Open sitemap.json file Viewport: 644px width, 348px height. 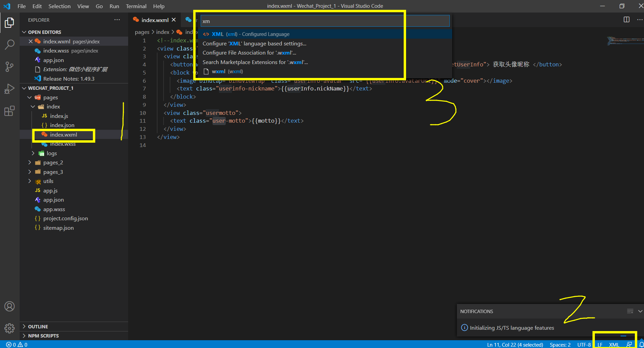pyautogui.click(x=74, y=228)
